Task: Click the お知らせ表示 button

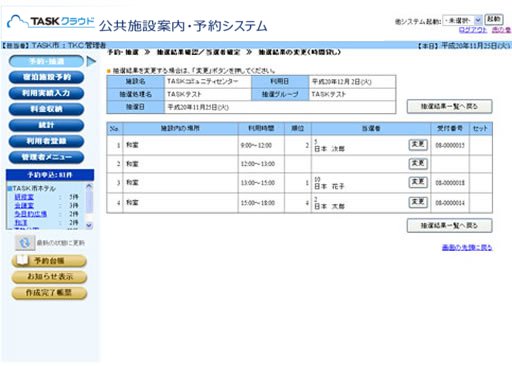Action: click(49, 277)
